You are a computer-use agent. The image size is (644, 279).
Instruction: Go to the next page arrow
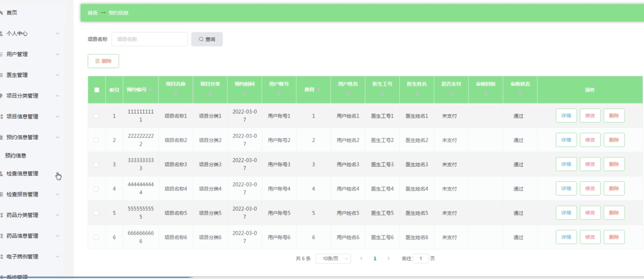[389, 259]
